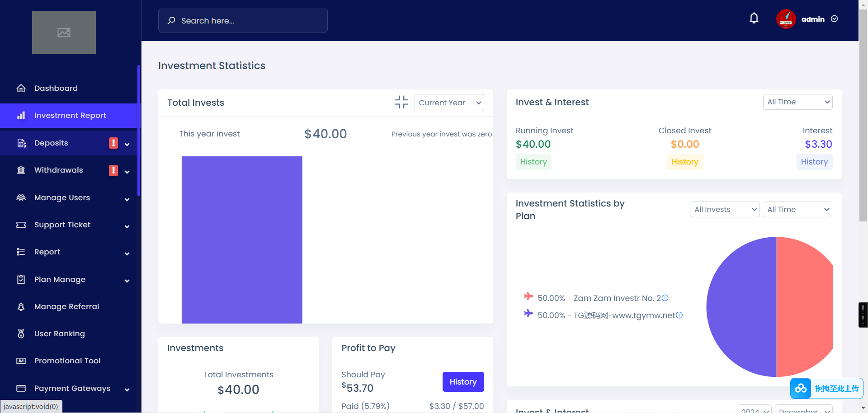Click the purple bar in Total Invests chart
This screenshot has width=868, height=413.
coord(242,239)
